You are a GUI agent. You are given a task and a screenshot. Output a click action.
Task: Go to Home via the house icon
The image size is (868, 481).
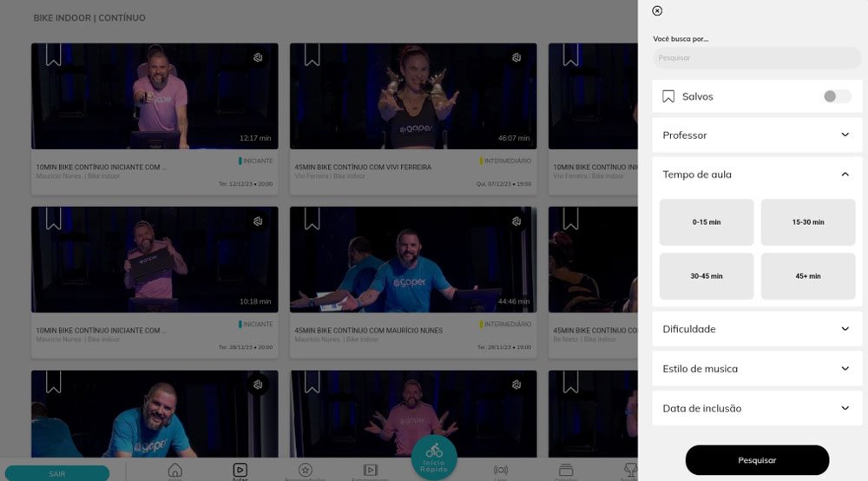click(x=175, y=470)
